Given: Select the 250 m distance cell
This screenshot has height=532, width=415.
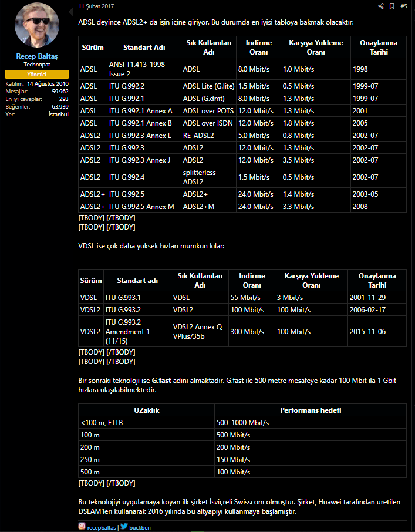Looking at the screenshot, I should coord(147,459).
